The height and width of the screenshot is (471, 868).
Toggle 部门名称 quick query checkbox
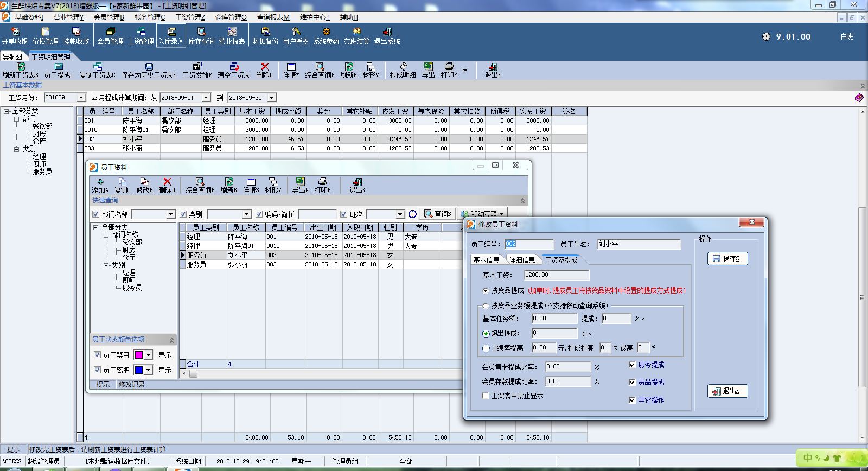click(96, 214)
